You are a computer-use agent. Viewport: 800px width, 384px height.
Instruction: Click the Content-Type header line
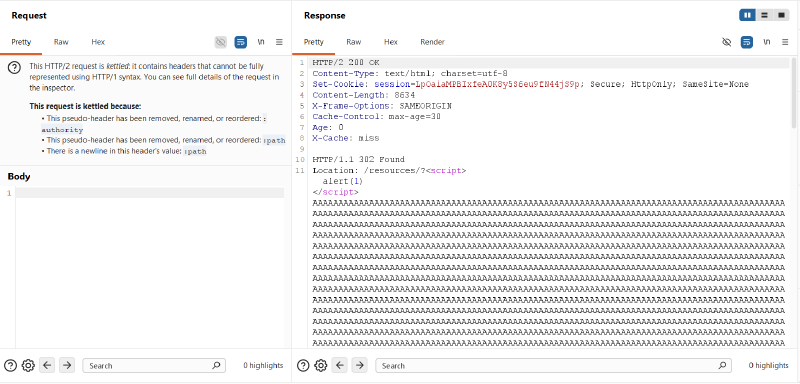tap(410, 73)
